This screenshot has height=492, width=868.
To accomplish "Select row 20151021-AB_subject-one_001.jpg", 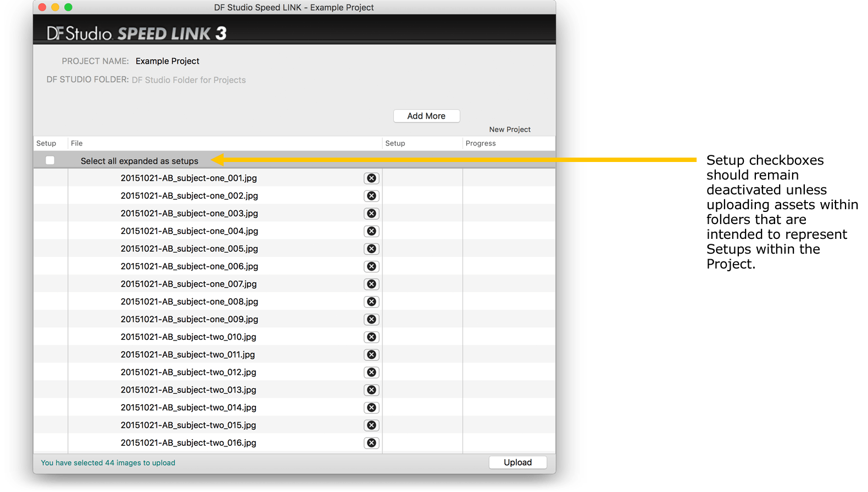I will point(294,178).
